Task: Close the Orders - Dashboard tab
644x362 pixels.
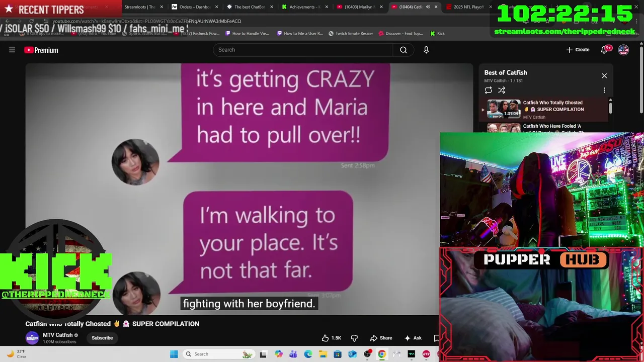Action: (x=217, y=7)
